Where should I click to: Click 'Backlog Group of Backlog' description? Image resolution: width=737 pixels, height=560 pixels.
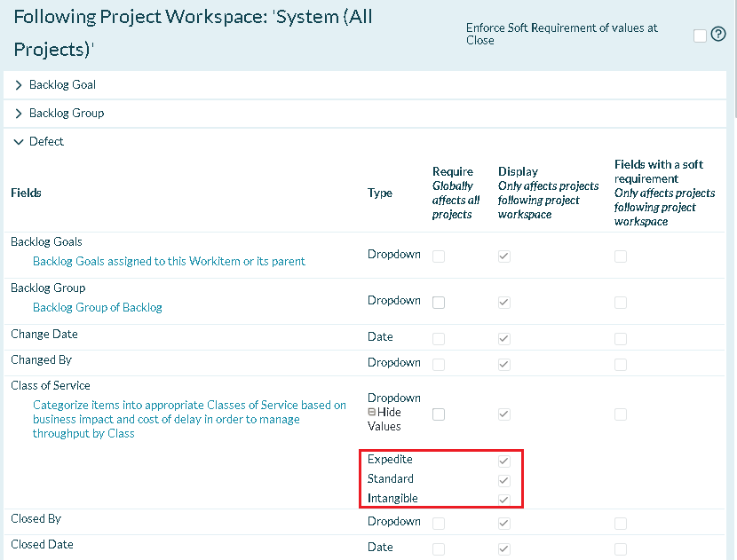tap(98, 307)
